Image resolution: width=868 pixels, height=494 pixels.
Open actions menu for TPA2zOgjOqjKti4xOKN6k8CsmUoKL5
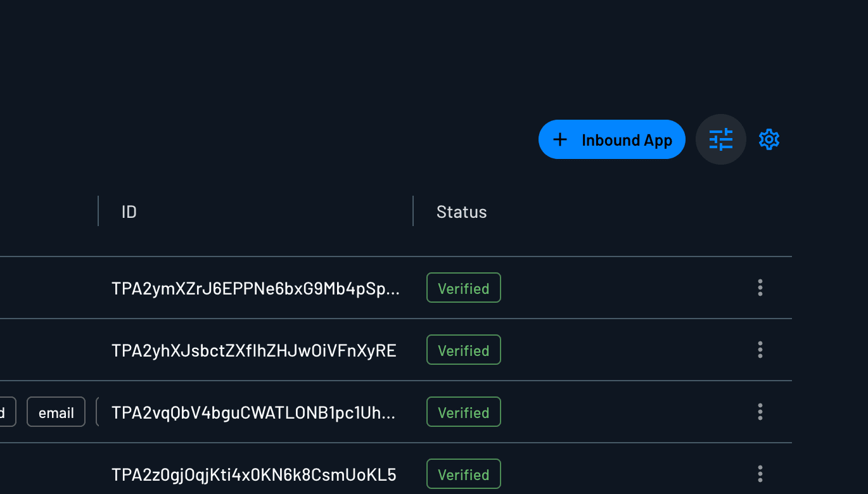pos(760,474)
